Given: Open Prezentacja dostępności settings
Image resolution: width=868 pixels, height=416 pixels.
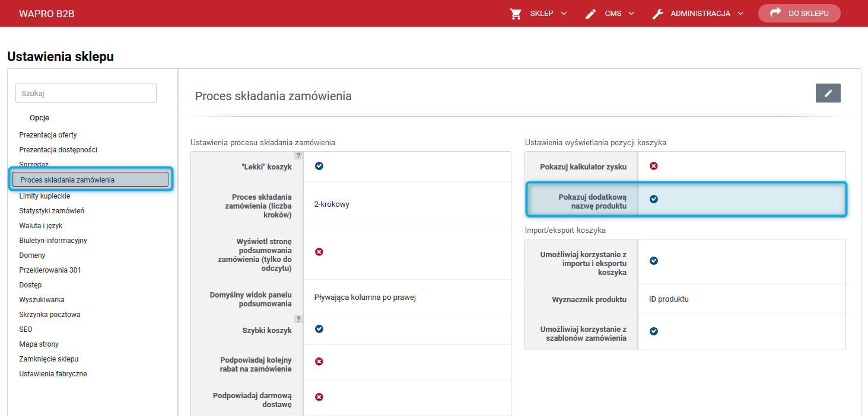Looking at the screenshot, I should tap(58, 150).
